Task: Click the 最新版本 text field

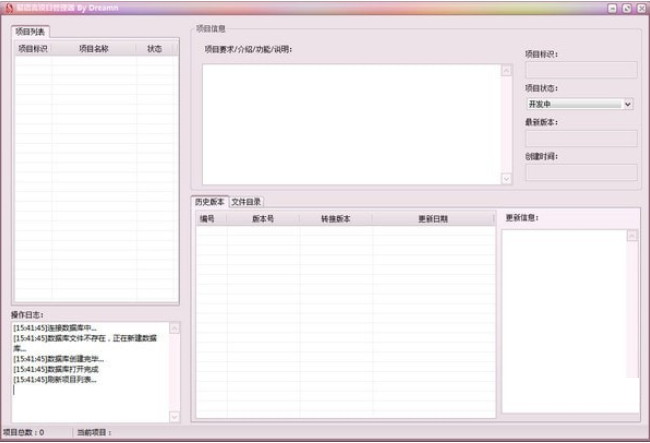Action: coord(581,138)
